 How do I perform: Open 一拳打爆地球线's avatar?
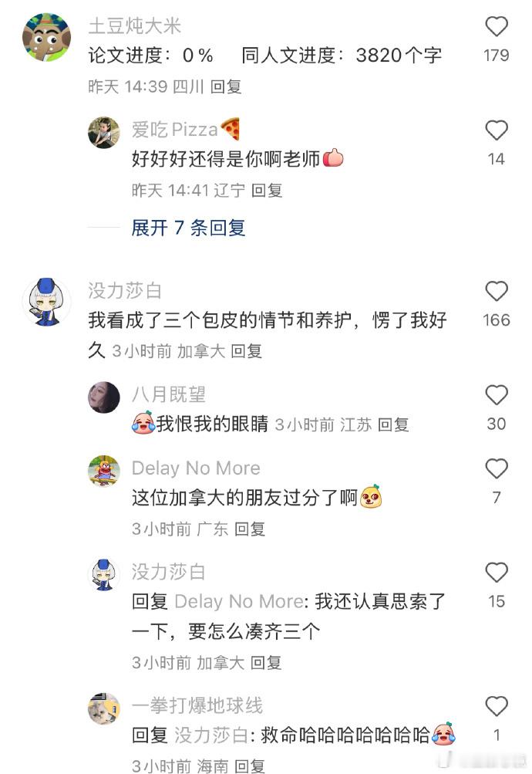(x=104, y=708)
